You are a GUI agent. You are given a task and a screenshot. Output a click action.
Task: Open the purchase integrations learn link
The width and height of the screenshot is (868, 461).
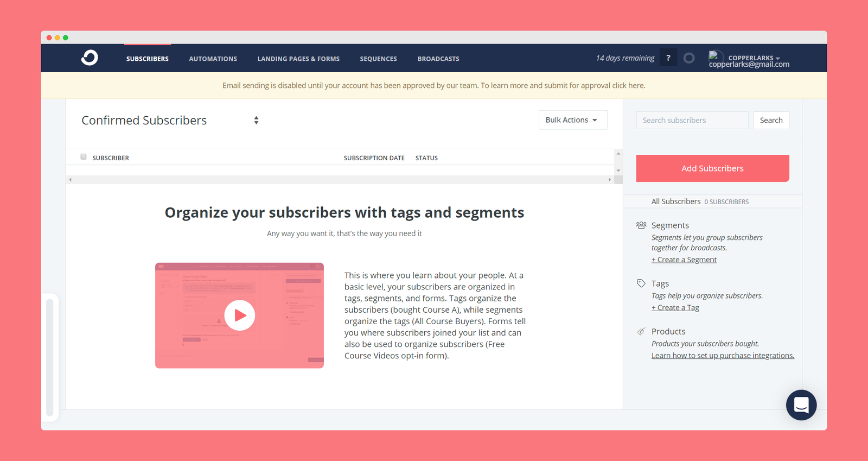(x=723, y=356)
